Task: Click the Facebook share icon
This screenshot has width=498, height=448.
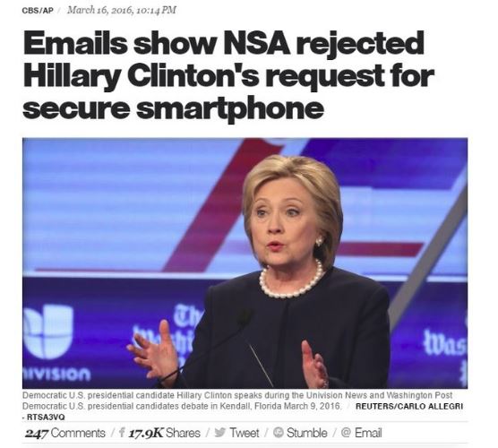Action: 122,433
